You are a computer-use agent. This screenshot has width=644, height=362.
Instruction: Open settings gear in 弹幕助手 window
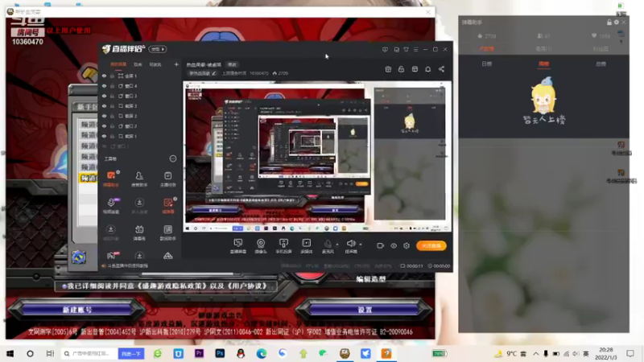(617, 23)
